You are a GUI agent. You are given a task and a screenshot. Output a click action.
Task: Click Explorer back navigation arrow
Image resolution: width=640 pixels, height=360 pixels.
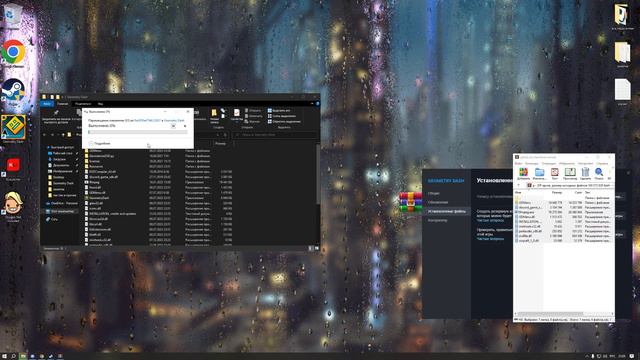[44, 135]
